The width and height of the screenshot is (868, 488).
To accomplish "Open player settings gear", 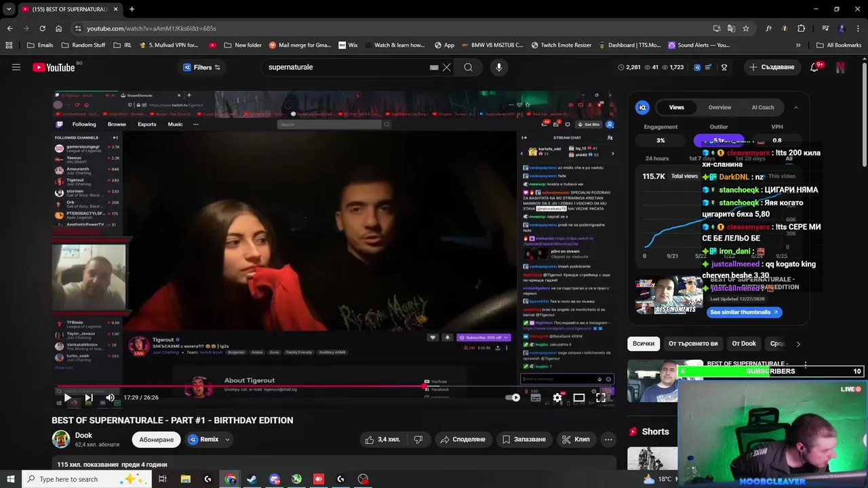I will click(x=557, y=398).
